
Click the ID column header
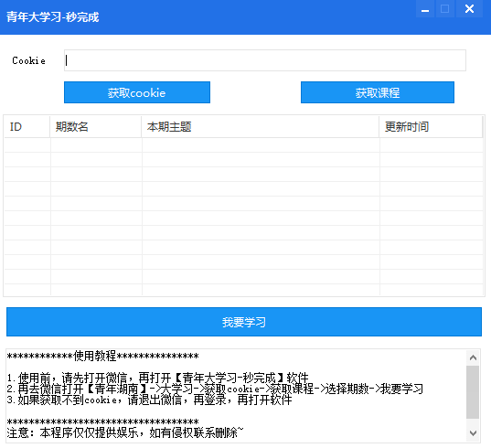(x=27, y=127)
